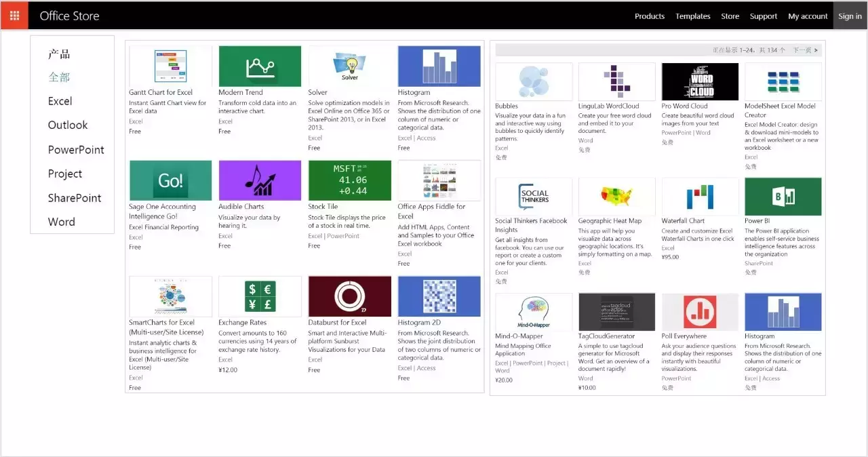Open Social Thinkers Facebook Insights title

(x=531, y=225)
